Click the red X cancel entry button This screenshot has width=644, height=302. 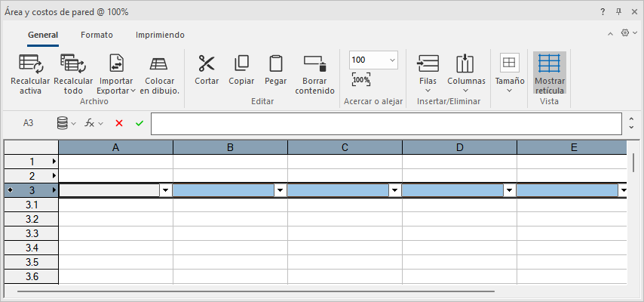pos(119,123)
